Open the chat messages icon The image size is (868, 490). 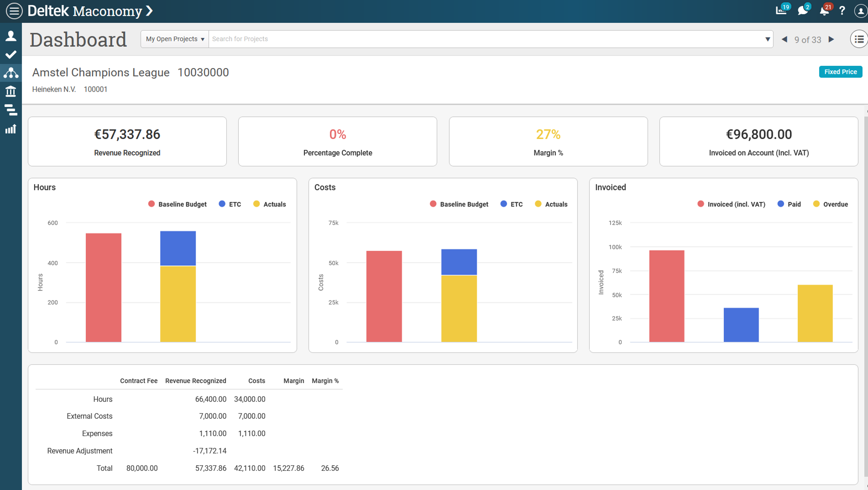[x=803, y=10]
